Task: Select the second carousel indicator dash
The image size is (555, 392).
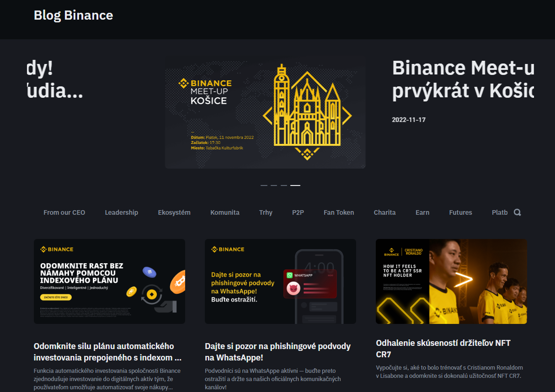Action: [274, 185]
